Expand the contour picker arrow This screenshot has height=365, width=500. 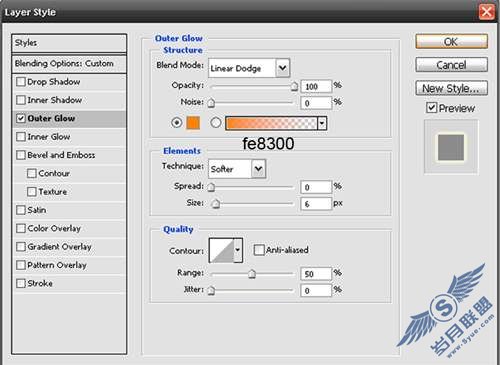pos(238,250)
